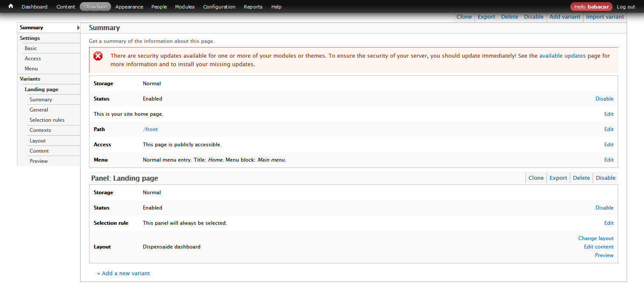Open the People menu

pos(159,7)
